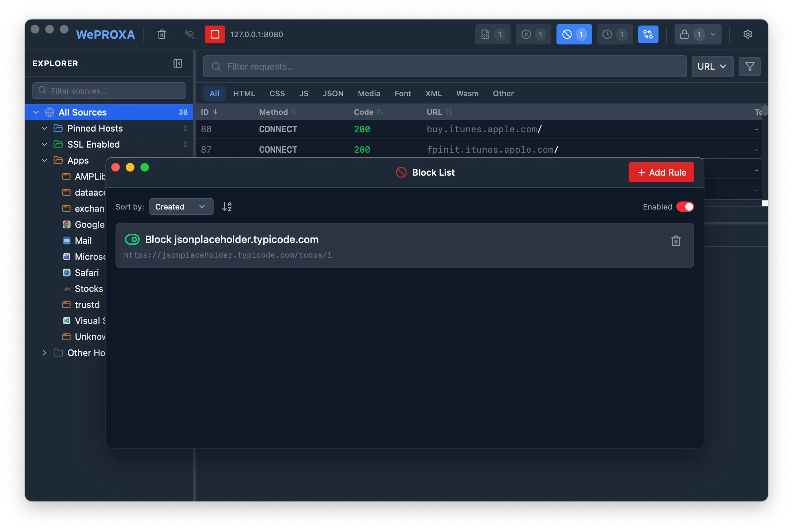The height and width of the screenshot is (532, 793).
Task: Switch to the Media filter tab
Action: 369,93
